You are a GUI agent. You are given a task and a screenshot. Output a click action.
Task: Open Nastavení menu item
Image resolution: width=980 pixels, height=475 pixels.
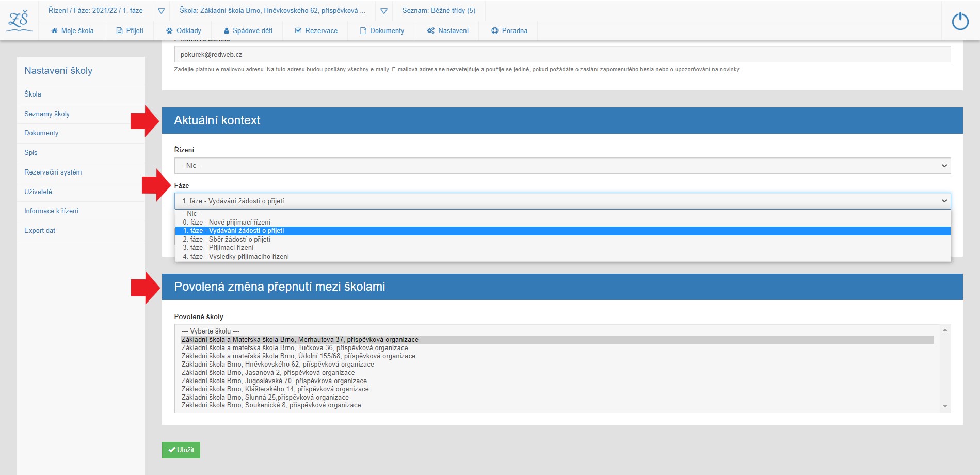[x=448, y=31]
